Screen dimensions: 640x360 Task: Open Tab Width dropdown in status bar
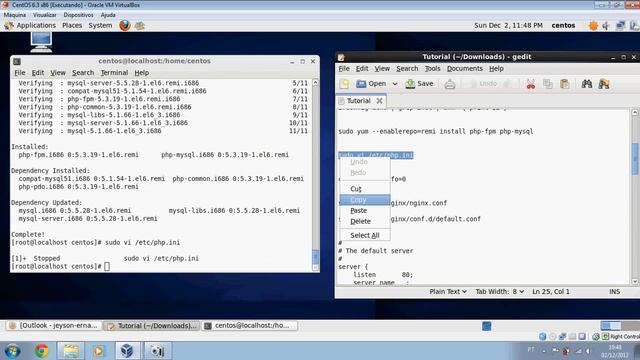500,292
